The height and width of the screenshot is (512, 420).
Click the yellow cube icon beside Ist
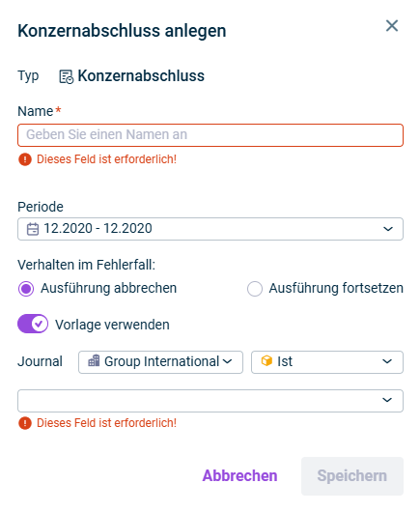pos(266,361)
